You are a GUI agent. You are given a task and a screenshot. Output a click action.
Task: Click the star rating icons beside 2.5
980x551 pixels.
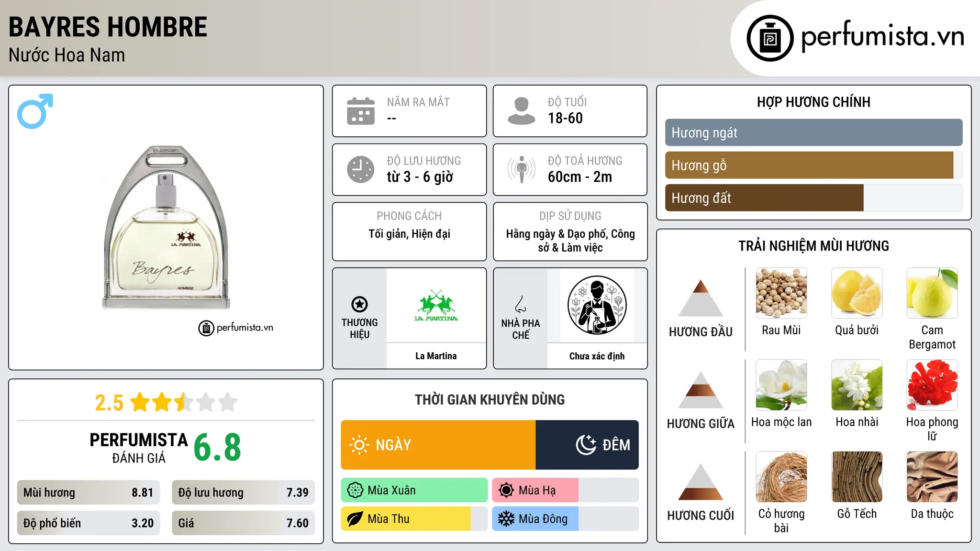point(184,402)
